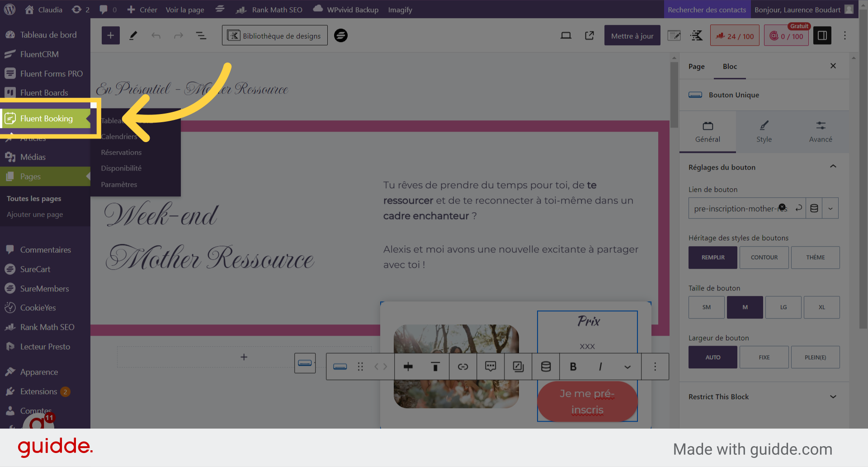This screenshot has height=467, width=868.
Task: Open the content AI score 0/100
Action: click(787, 36)
